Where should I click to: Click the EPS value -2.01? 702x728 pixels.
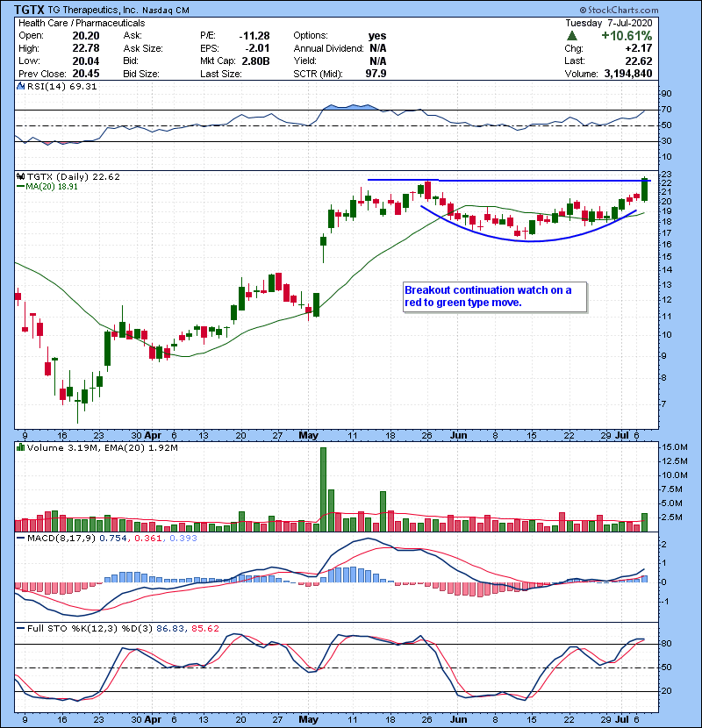[x=257, y=48]
